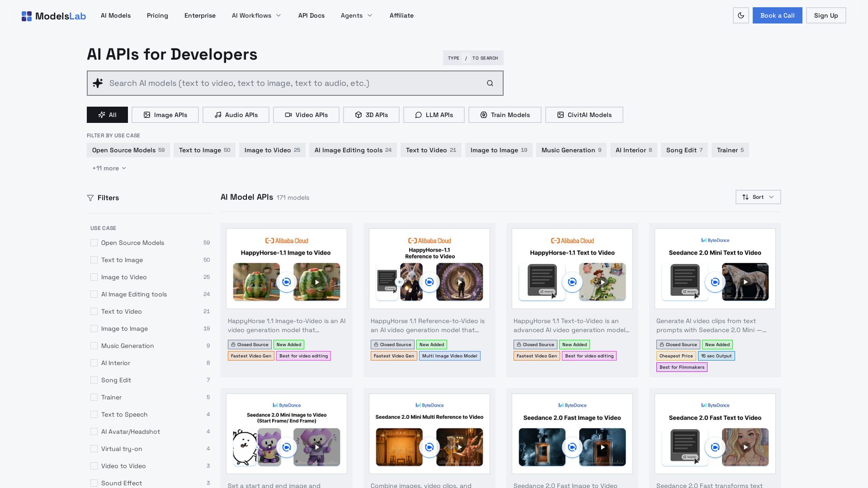
Task: Click the Train Models tab
Action: pyautogui.click(x=505, y=115)
